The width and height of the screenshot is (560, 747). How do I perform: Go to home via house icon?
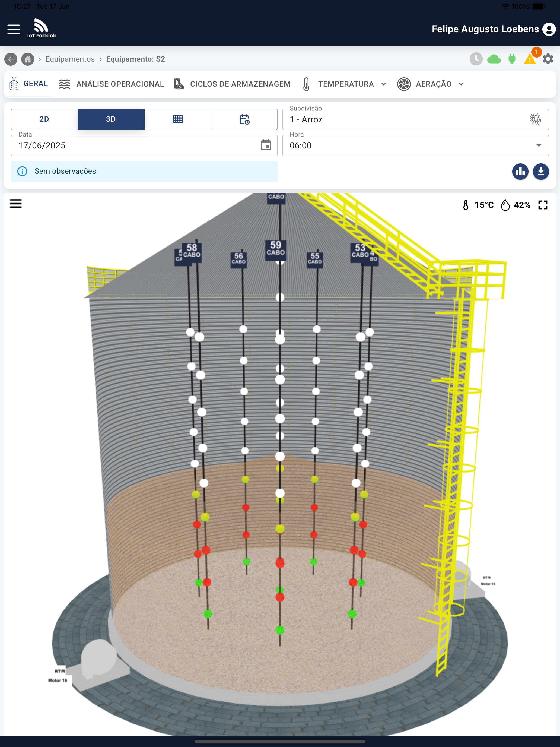(28, 59)
